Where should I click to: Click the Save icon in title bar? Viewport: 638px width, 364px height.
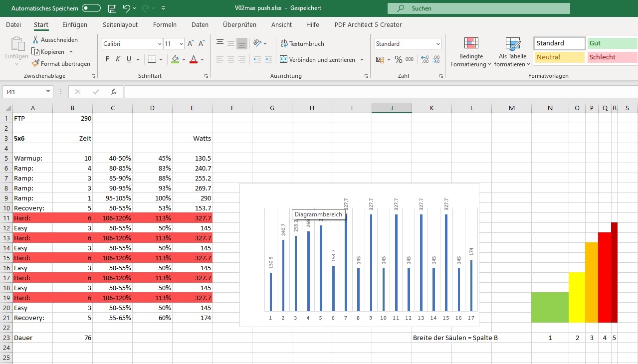tap(112, 8)
